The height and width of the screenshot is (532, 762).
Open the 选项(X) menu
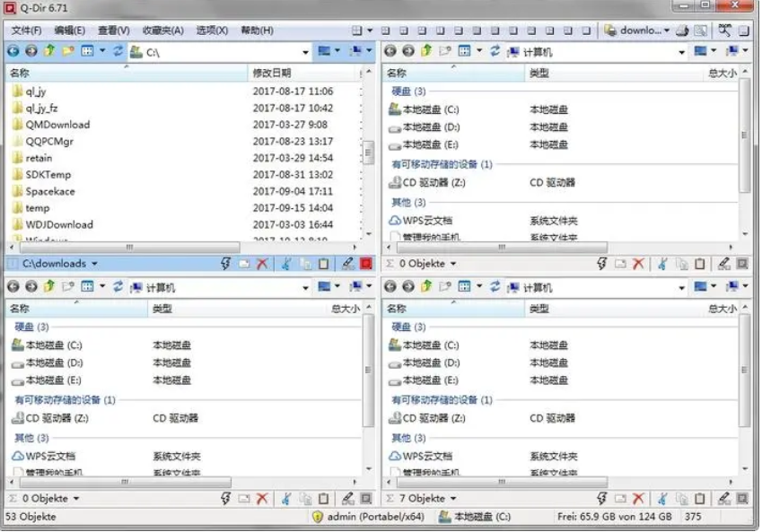pos(212,31)
